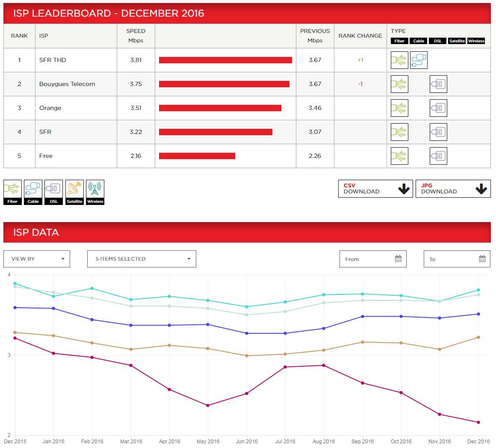Open the calendar icon in From field

(x=398, y=259)
